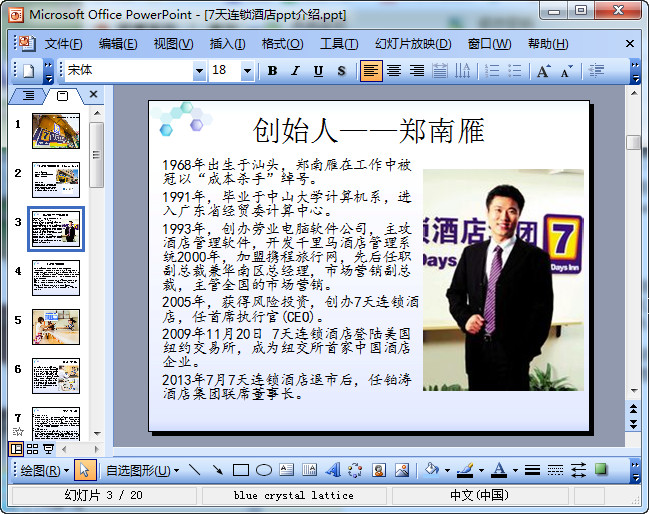Switch to Normal view
This screenshot has width=649, height=514.
[17, 449]
